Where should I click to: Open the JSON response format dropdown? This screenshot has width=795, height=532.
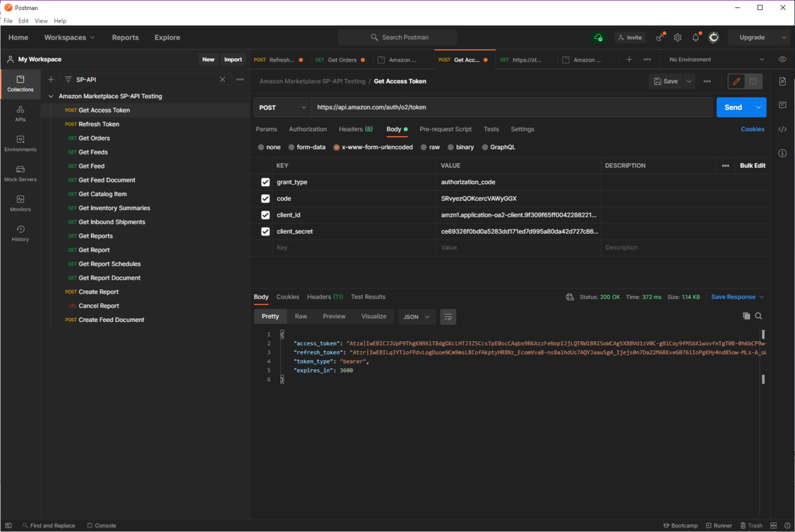point(417,317)
